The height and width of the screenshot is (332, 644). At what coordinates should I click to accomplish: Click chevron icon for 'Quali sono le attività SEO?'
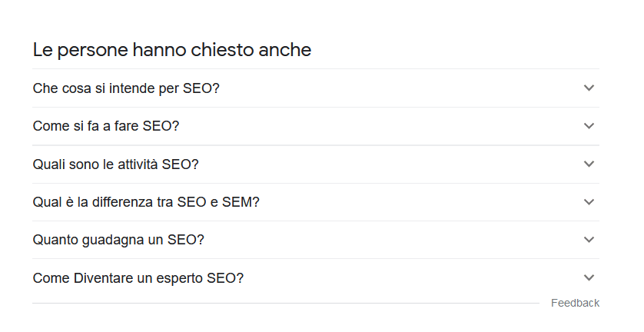[x=589, y=164]
